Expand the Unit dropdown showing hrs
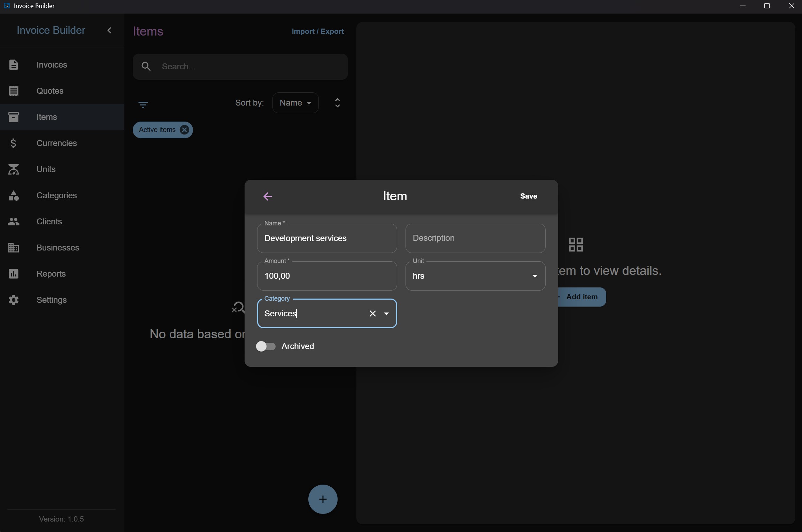Viewport: 802px width, 532px height. click(475, 276)
